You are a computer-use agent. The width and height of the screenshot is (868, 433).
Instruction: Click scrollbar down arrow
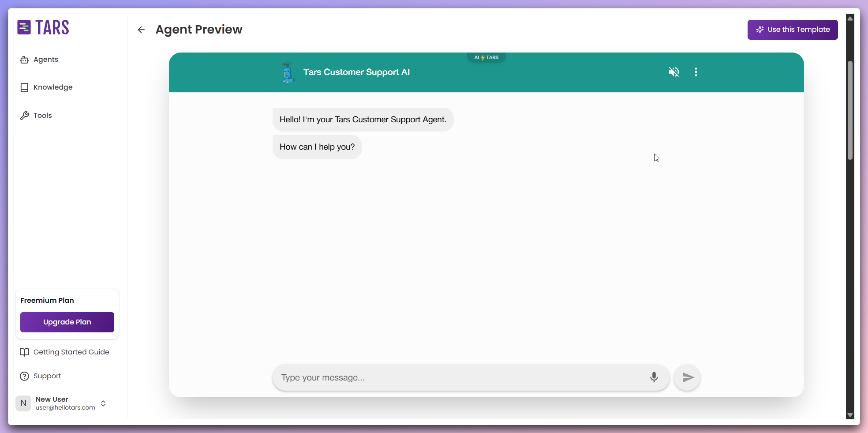pyautogui.click(x=850, y=415)
